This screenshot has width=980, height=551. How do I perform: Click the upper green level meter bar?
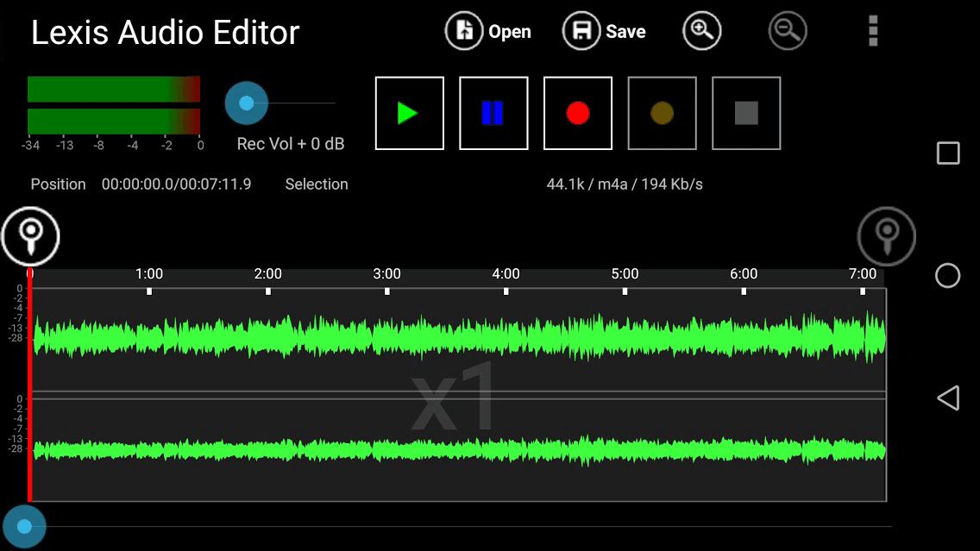114,90
